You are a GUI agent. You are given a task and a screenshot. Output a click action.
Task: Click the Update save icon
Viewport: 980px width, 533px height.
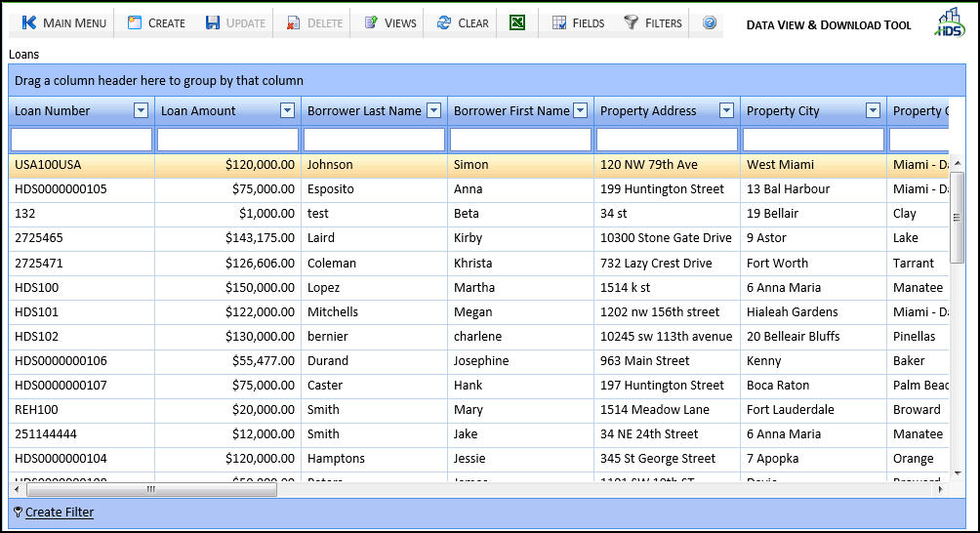point(213,23)
